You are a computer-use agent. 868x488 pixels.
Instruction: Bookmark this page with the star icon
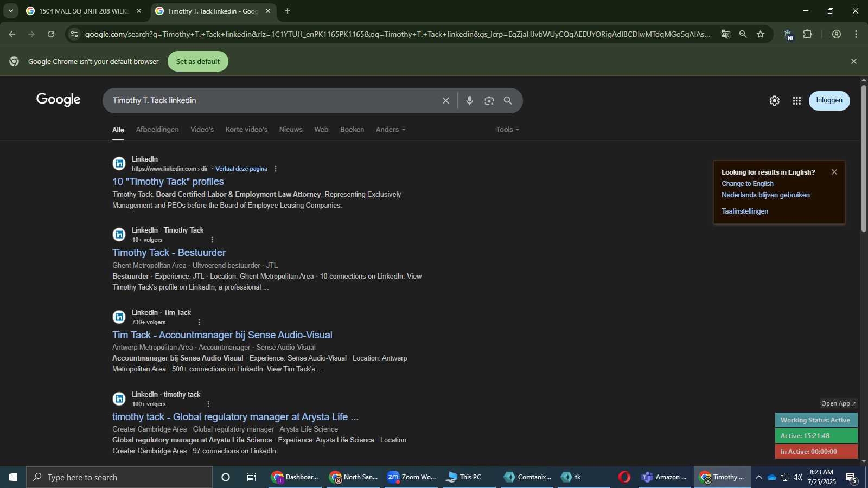[761, 34]
